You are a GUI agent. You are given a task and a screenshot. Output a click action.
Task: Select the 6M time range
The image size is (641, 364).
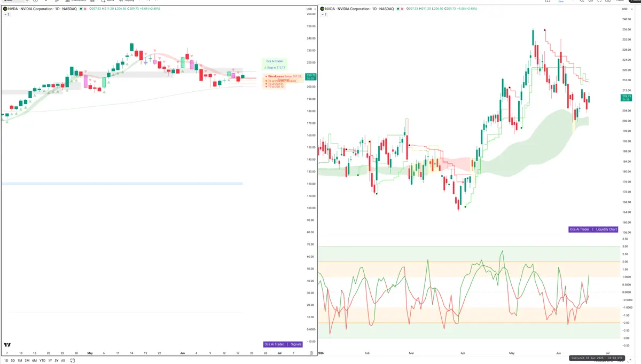(x=35, y=361)
